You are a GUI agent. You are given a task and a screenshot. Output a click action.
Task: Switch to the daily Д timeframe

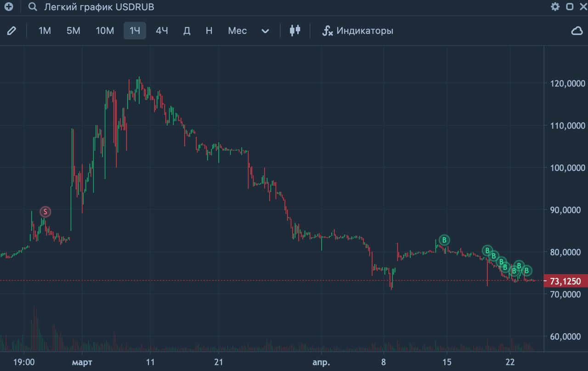187,31
